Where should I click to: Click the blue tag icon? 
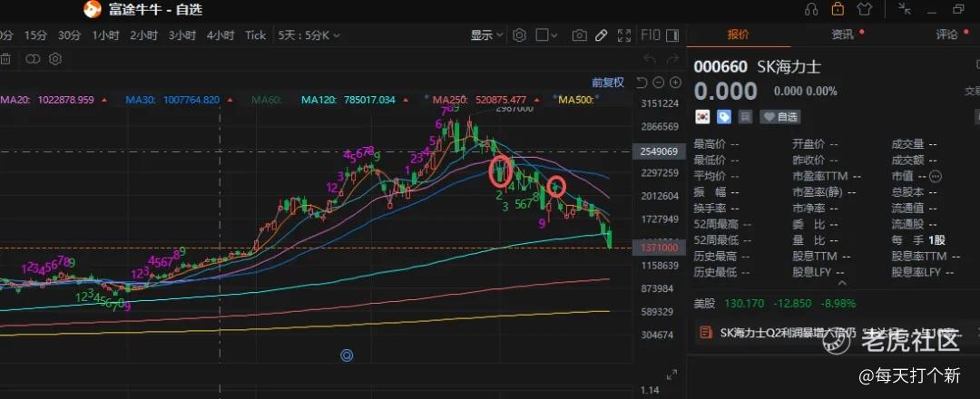(x=724, y=117)
